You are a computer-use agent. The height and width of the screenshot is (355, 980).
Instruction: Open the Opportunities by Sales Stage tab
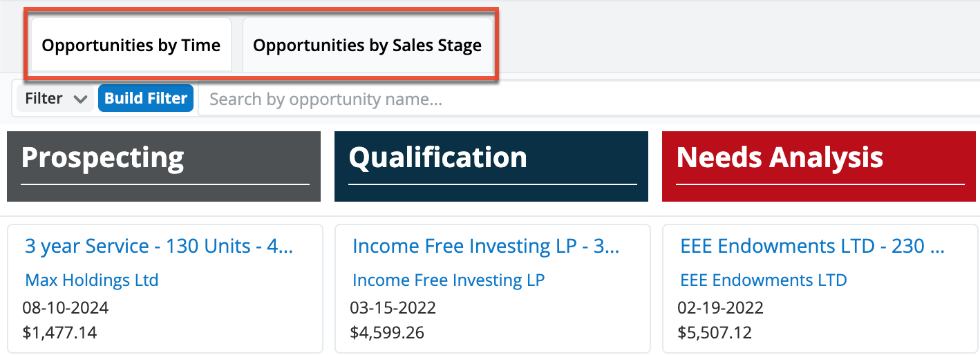pyautogui.click(x=367, y=46)
